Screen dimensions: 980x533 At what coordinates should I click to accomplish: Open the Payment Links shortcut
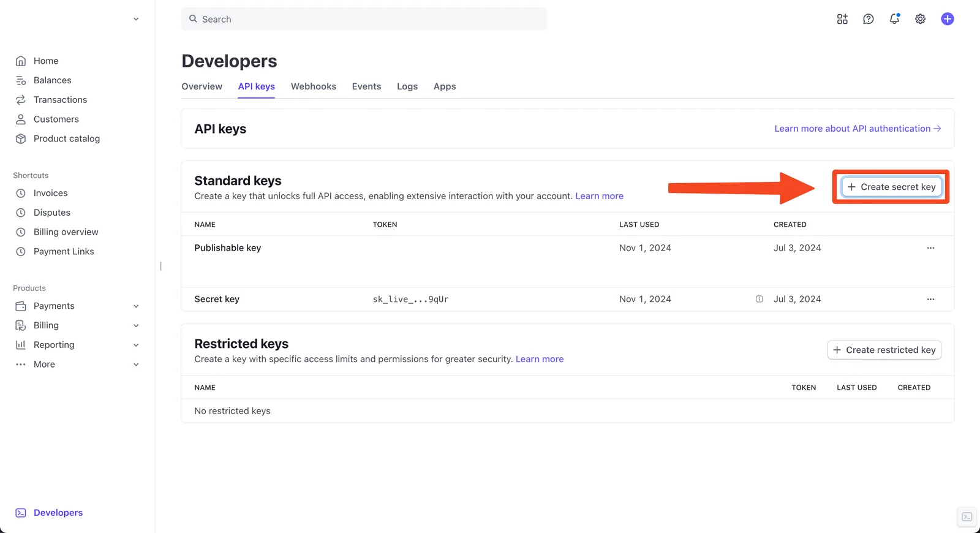point(64,252)
